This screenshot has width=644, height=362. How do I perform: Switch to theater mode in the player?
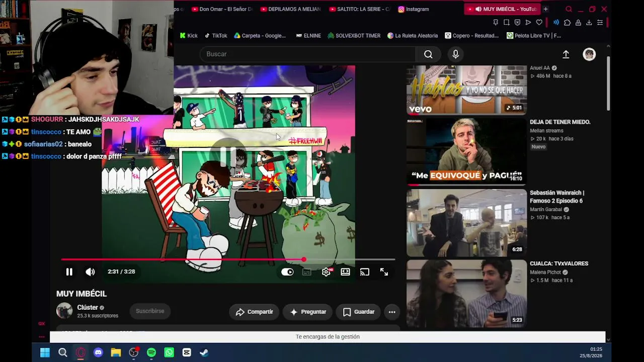[x=345, y=272]
